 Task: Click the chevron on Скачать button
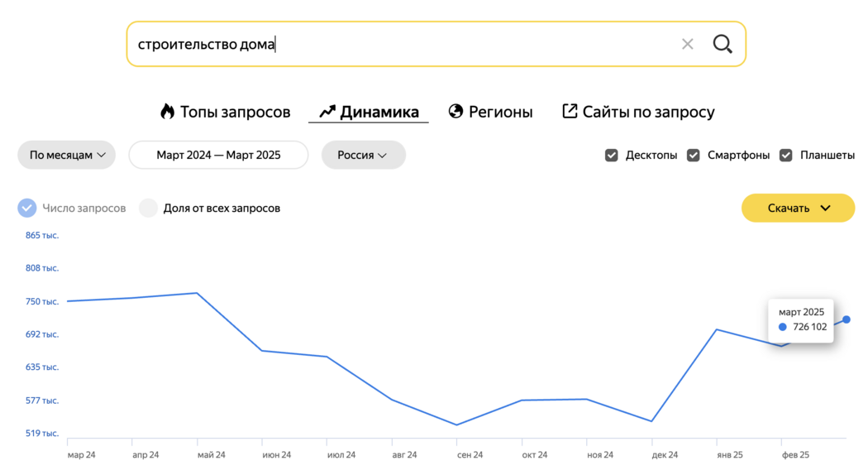point(825,208)
